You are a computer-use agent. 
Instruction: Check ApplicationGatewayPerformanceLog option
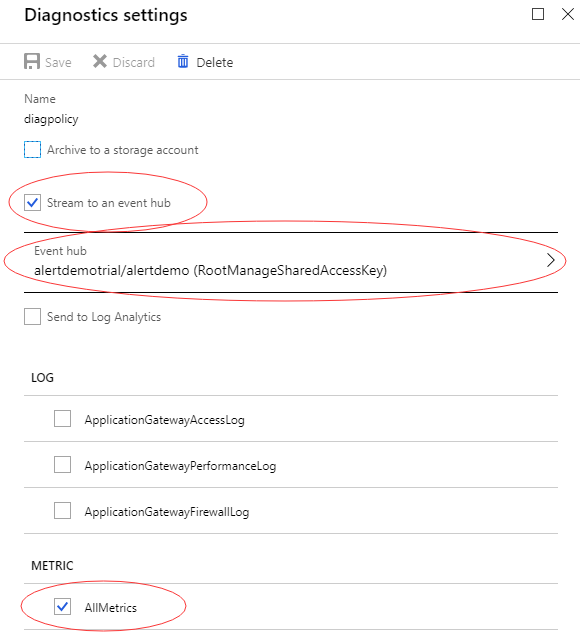(63, 465)
